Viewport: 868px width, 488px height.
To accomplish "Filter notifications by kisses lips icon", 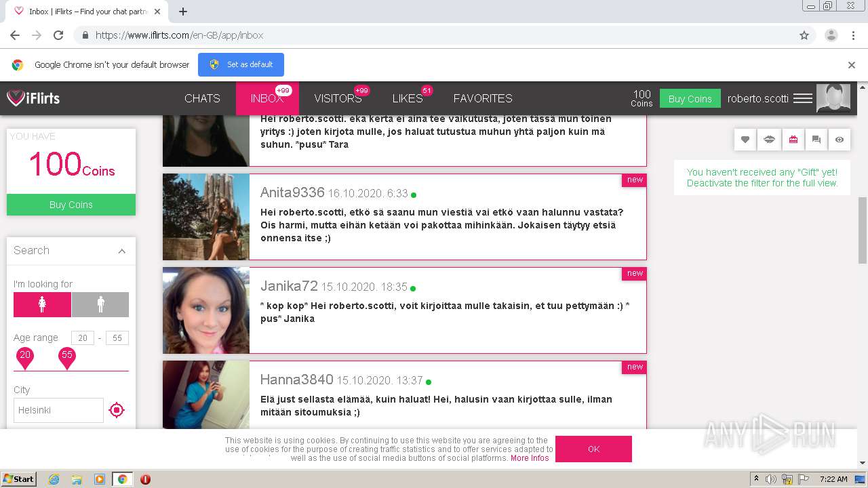I will pyautogui.click(x=769, y=140).
